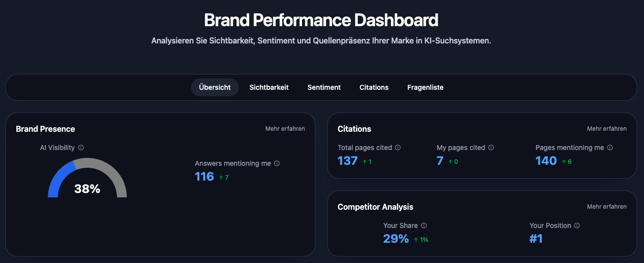This screenshot has height=263, width=644.
Task: Click the 137 total pages cited value
Action: (x=347, y=161)
